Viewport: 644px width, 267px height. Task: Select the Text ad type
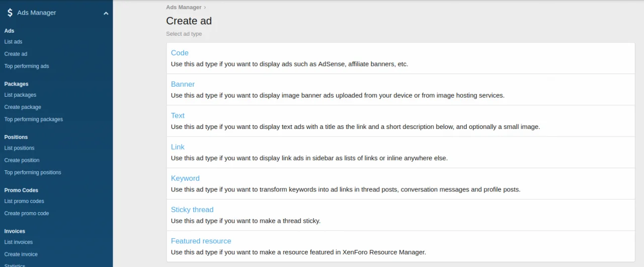point(178,115)
